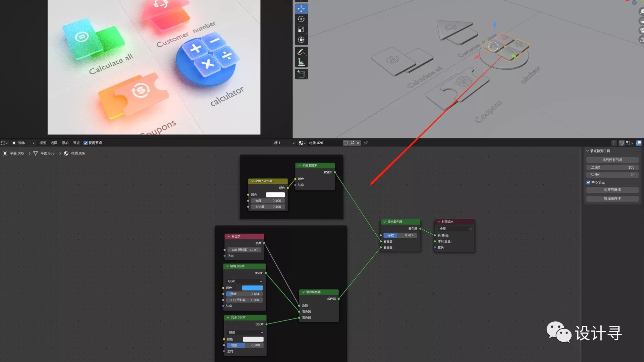This screenshot has width=644, height=362.
Task: Open the 槽 1 slot dropdown
Action: pyautogui.click(x=284, y=143)
